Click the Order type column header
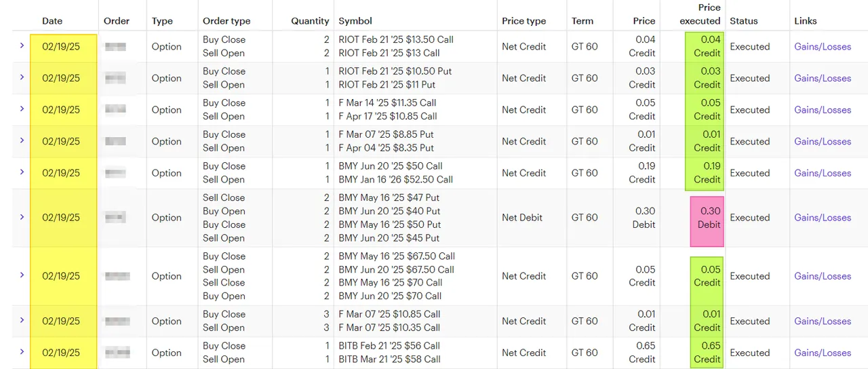 pos(226,21)
